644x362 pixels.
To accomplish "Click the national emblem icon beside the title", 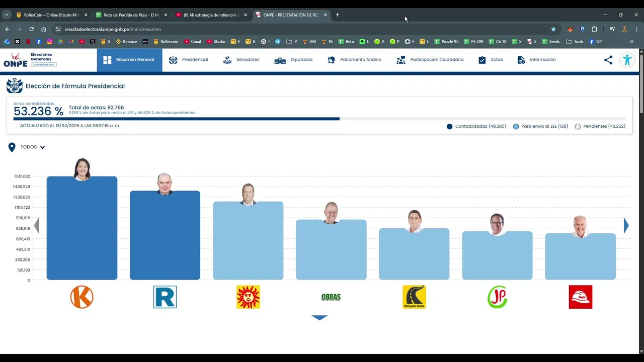I will pyautogui.click(x=15, y=86).
